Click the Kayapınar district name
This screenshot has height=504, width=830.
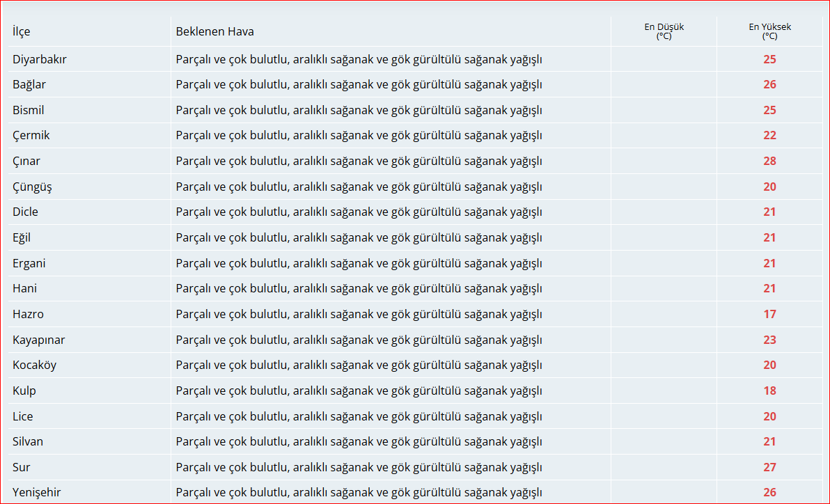39,340
